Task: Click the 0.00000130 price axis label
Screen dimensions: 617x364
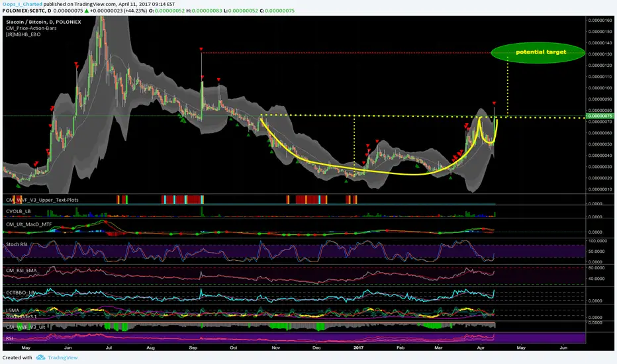Action: [600, 54]
